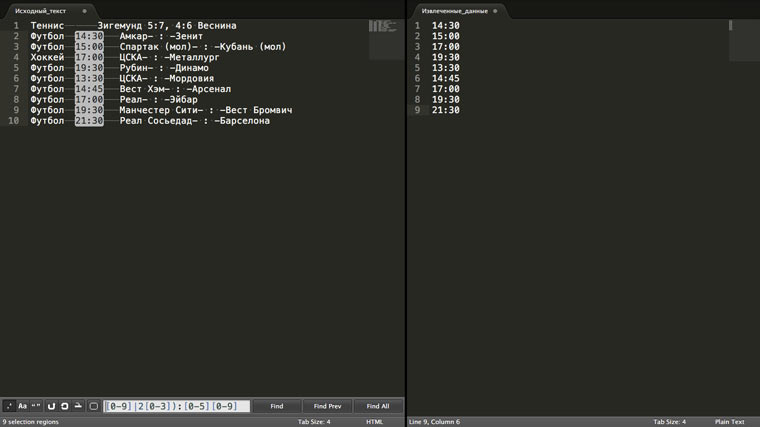Click 14:45 in the right pane
760x427 pixels.
pos(445,79)
